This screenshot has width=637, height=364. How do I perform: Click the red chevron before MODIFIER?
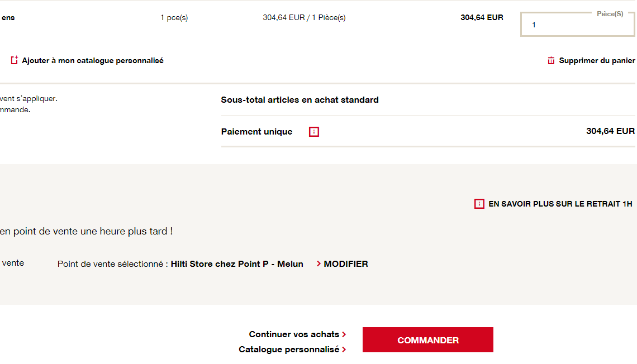tap(318, 264)
